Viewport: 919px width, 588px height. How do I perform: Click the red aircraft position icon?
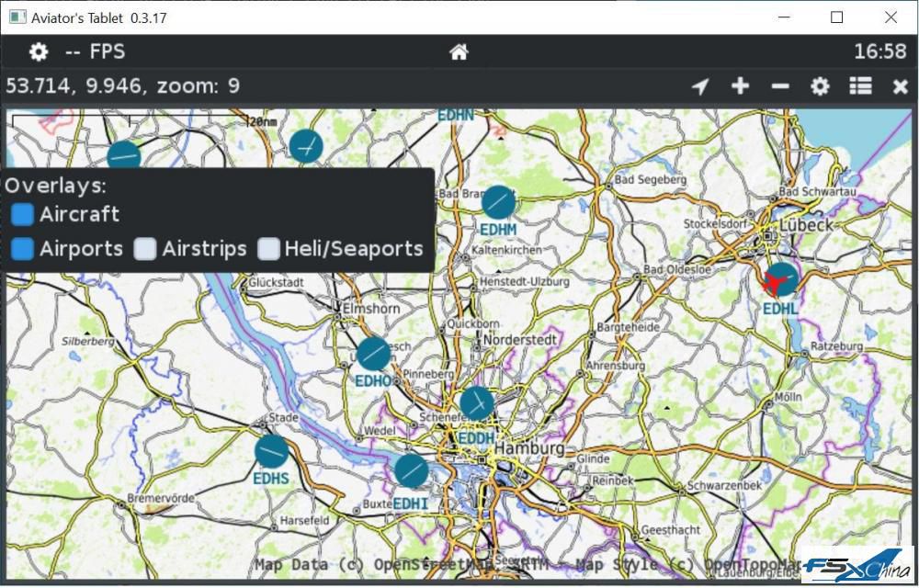click(776, 284)
